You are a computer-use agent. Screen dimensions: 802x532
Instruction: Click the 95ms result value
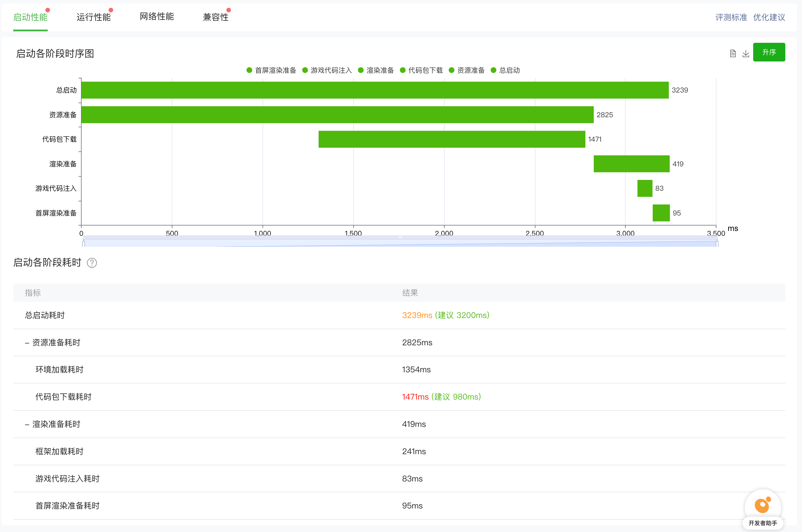tap(412, 506)
